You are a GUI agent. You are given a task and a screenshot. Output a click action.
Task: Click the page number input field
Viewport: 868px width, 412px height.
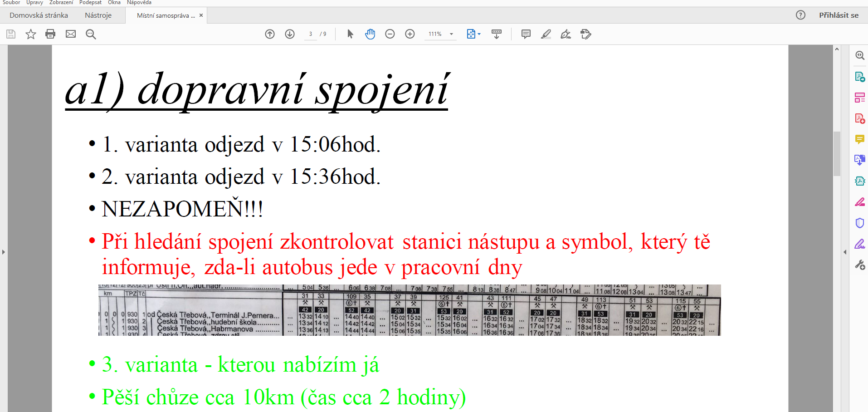(x=311, y=34)
